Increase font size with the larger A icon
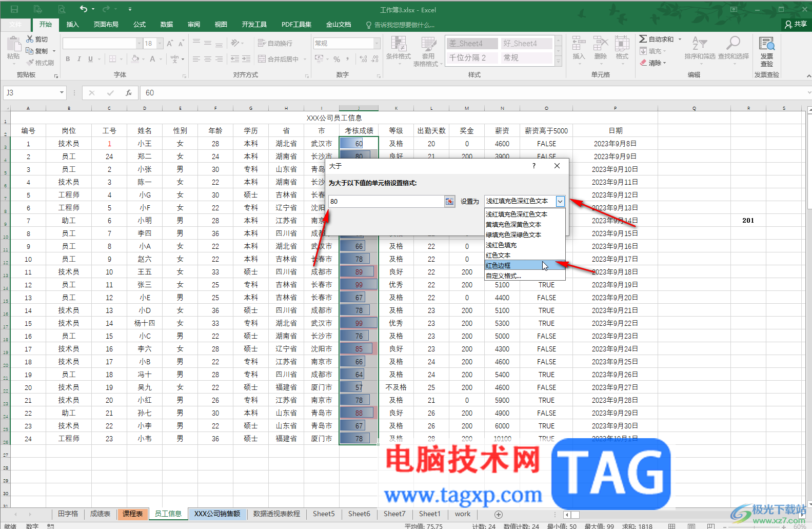The height and width of the screenshot is (529, 812). (170, 44)
